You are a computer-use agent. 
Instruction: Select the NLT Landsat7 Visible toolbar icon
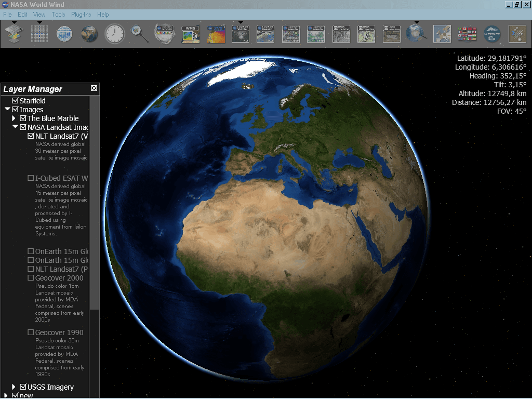coord(242,34)
